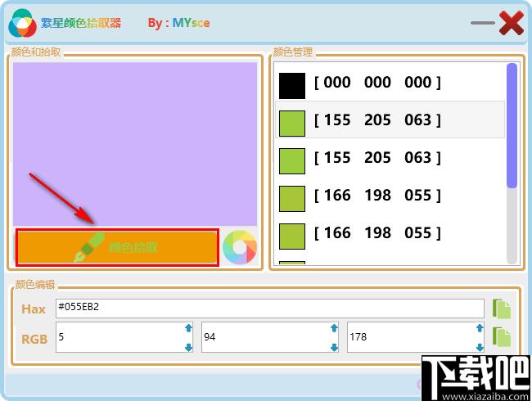The height and width of the screenshot is (401, 532).
Task: Click the By : MYsce author text
Action: point(178,23)
